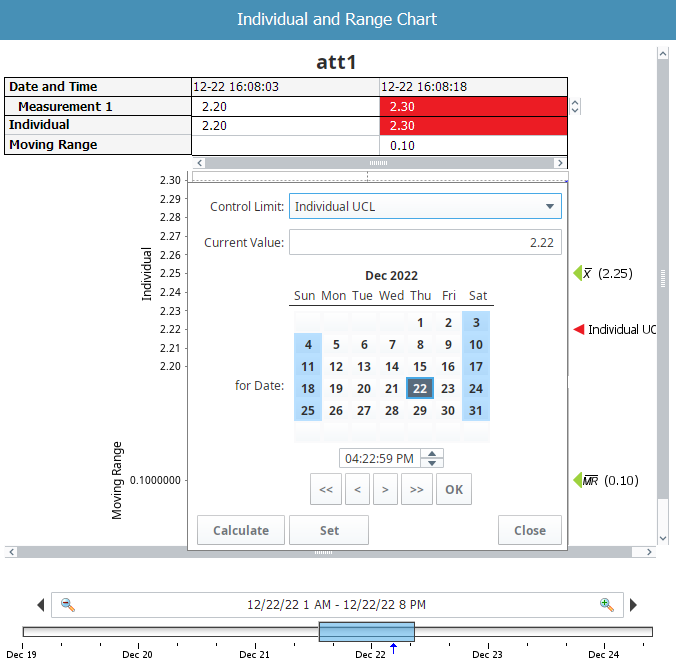Click the Current Value input field
Viewport: 676px width, 661px height.
(425, 243)
